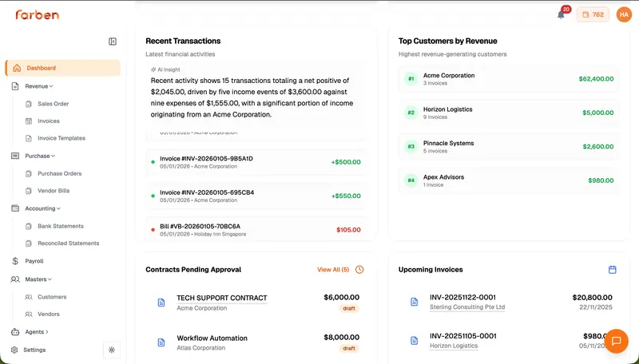The width and height of the screenshot is (639, 364).
Task: Select transaction Invoice #INV-20260105-695CB4
Action: pyautogui.click(x=256, y=196)
